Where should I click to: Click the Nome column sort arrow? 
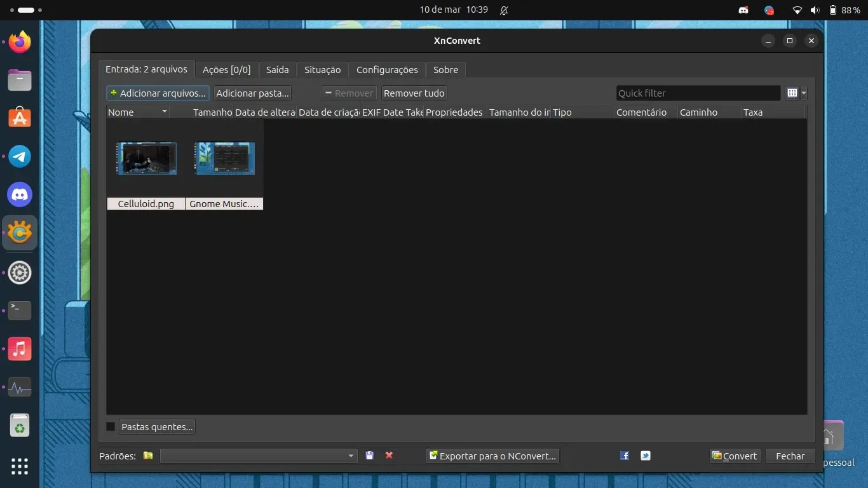tap(165, 112)
